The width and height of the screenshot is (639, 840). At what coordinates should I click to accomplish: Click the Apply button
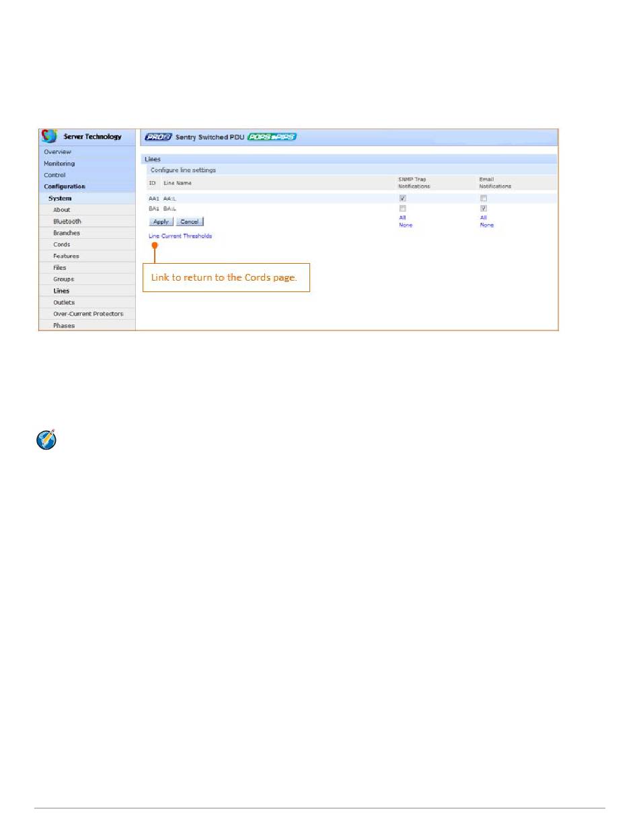pyautogui.click(x=161, y=221)
